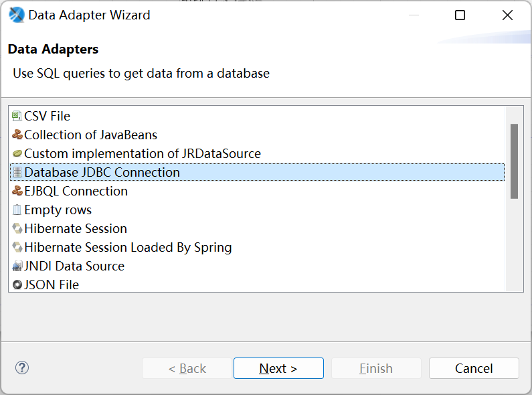Open help with the question mark icon

coord(22,368)
